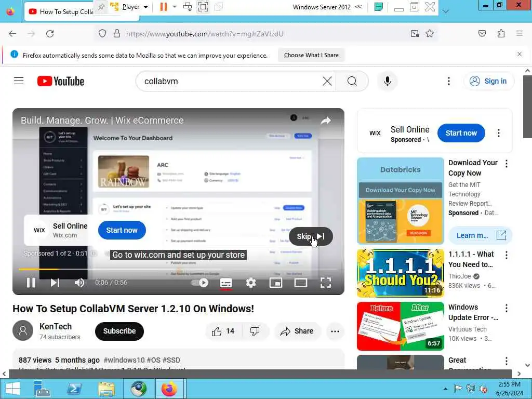The width and height of the screenshot is (532, 399).
Task: Launch PowerShell from taskbar
Action: point(74,389)
